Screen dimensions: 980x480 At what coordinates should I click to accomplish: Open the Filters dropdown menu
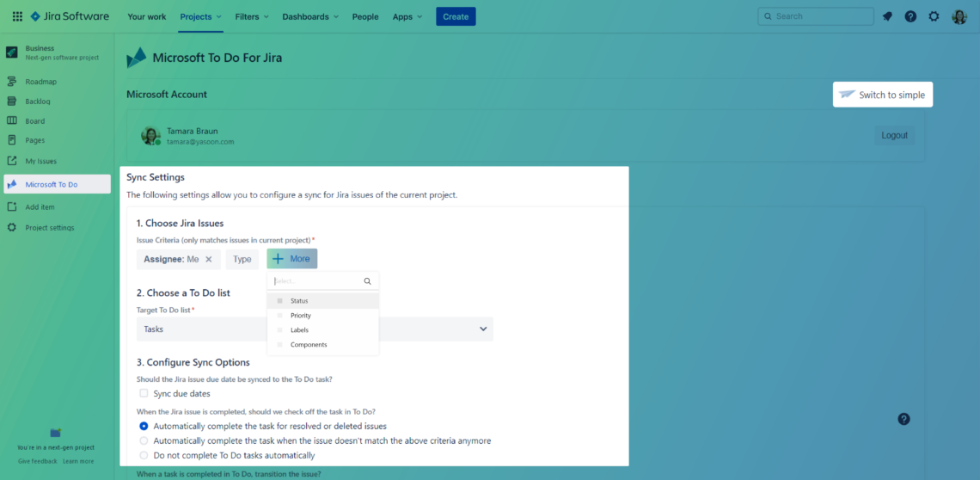pos(252,17)
